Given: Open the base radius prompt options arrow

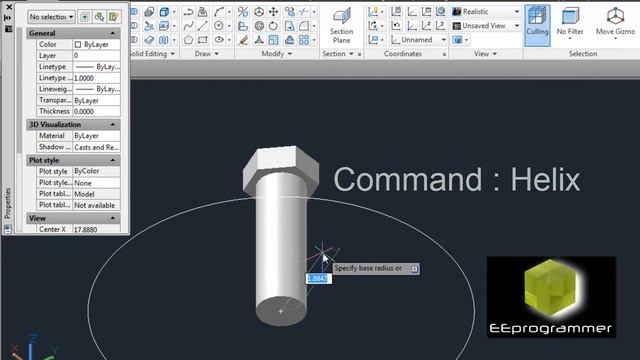Looking at the screenshot, I should coord(414,269).
